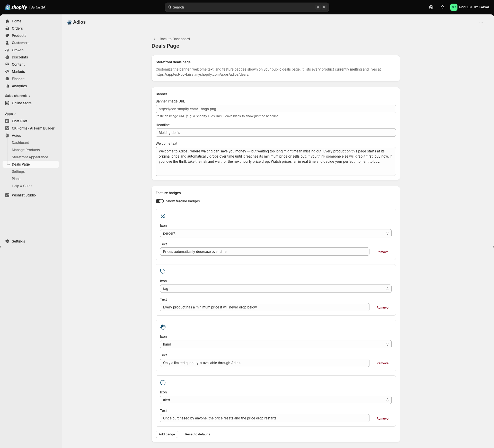
Task: Click the hand badge preview icon
Action: pos(163,327)
